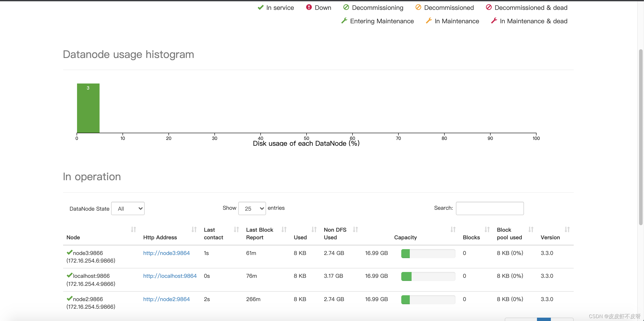
Task: Focus the Search input field
Action: click(x=490, y=208)
